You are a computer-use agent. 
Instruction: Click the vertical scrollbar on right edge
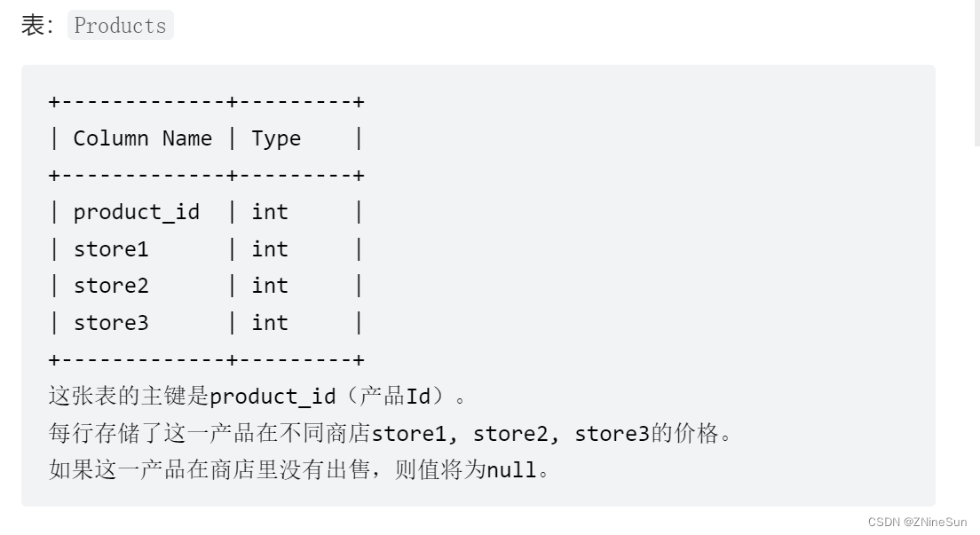click(976, 71)
